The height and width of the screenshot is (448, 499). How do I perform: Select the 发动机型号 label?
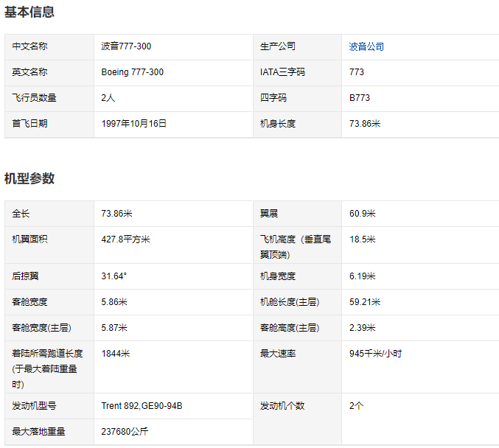(x=34, y=406)
